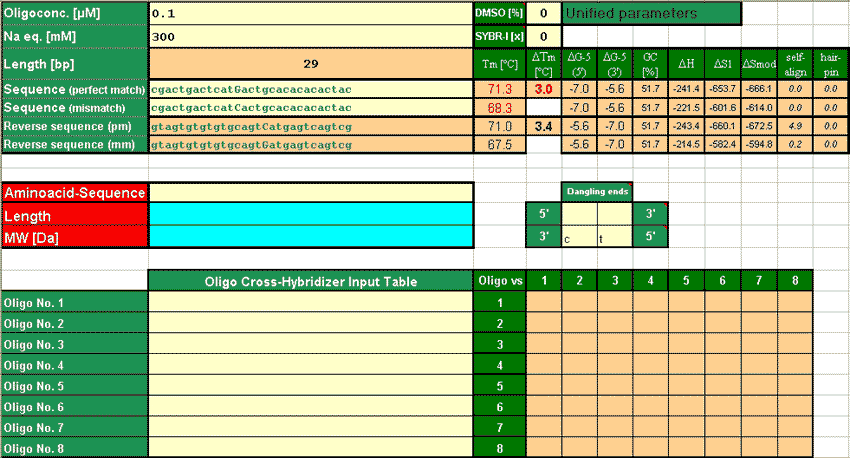Image resolution: width=850 pixels, height=458 pixels.
Task: Click the Unified parameters cell
Action: (651, 14)
